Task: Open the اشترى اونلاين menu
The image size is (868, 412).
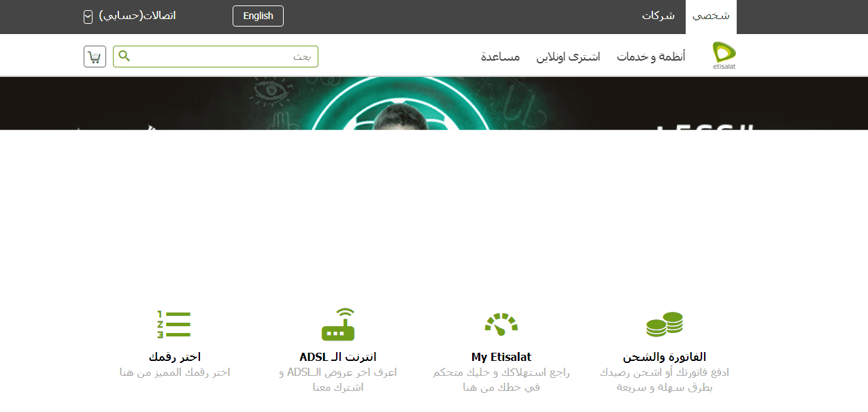Action: click(568, 57)
